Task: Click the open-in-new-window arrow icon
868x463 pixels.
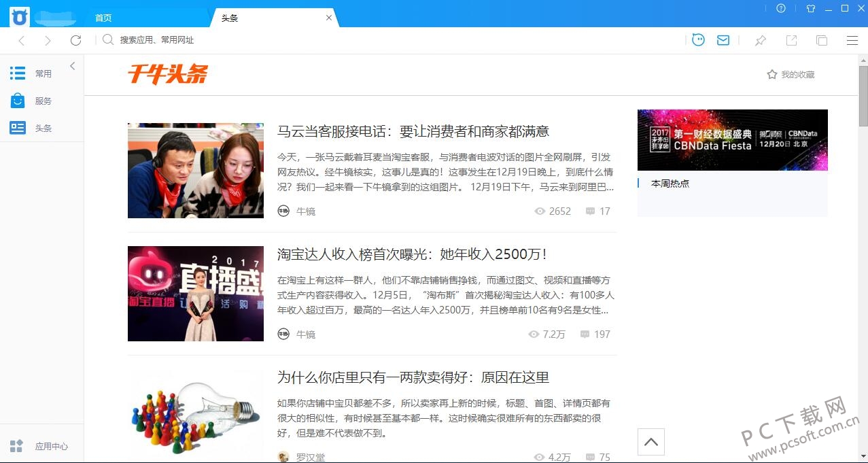Action: [791, 41]
